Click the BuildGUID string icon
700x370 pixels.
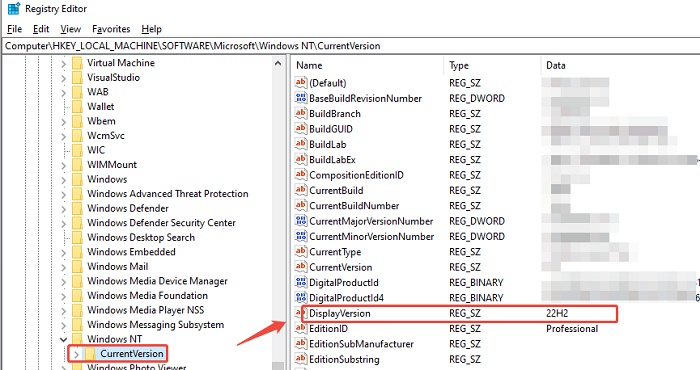301,129
